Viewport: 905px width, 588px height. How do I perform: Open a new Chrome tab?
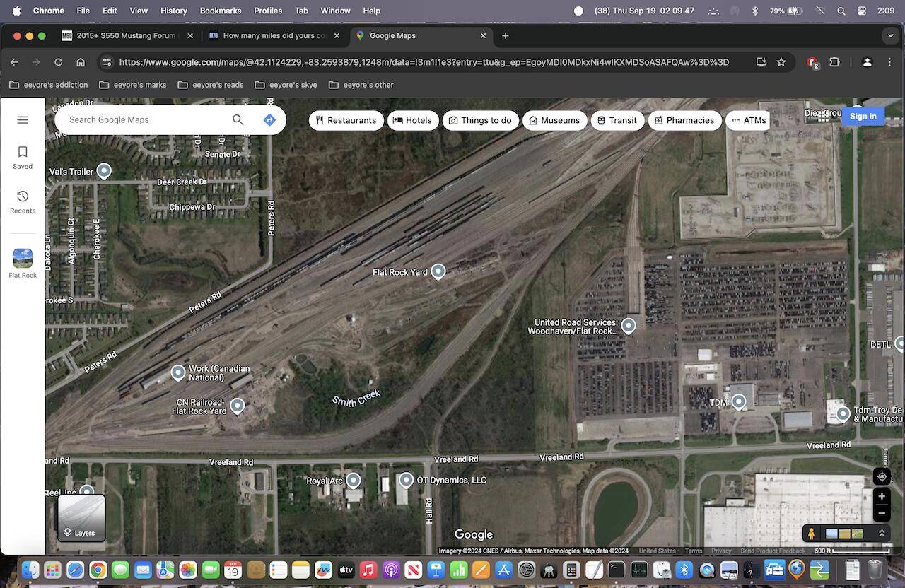[x=505, y=35]
